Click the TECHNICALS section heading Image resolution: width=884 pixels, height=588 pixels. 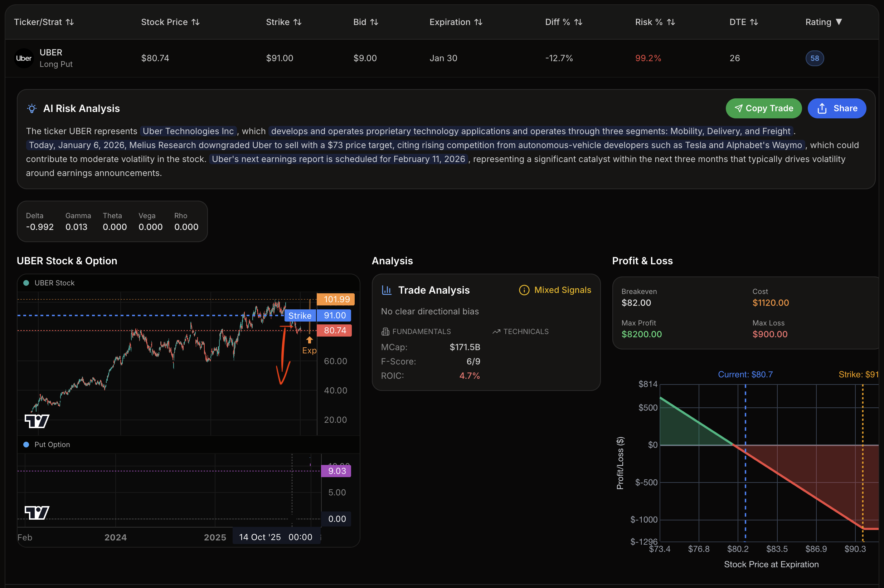click(x=526, y=332)
